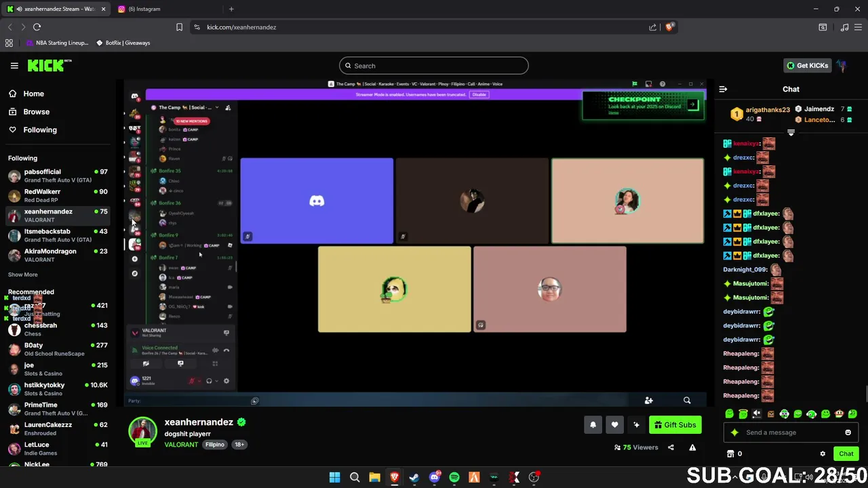Collapse the chat panel with the arrow icon
Screen dimensions: 868x488
click(x=723, y=89)
